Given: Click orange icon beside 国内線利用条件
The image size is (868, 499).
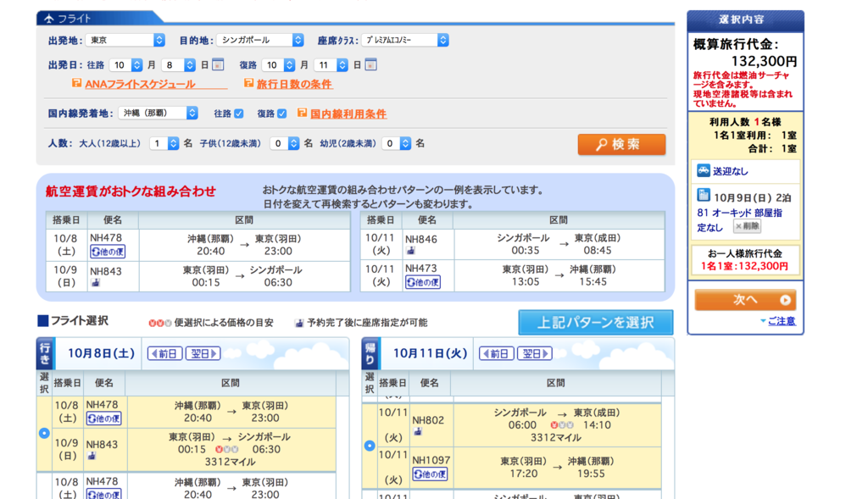Looking at the screenshot, I should [x=303, y=113].
